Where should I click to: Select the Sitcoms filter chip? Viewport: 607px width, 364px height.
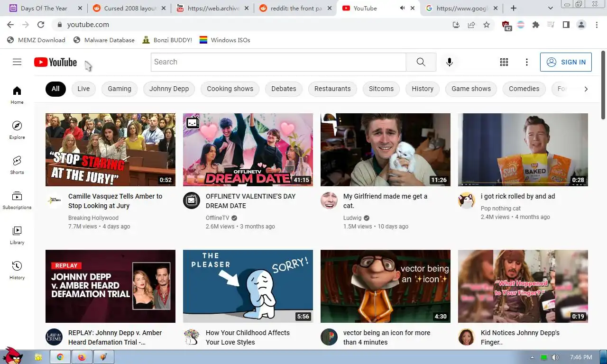(x=381, y=89)
